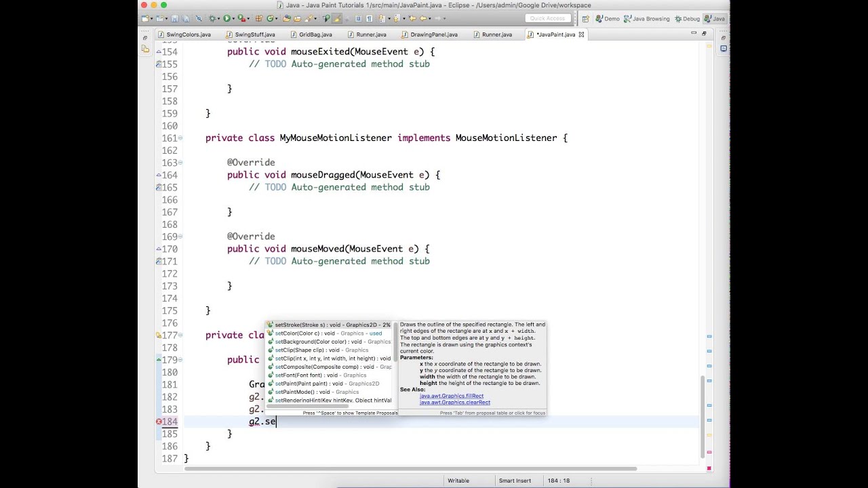This screenshot has height=488, width=868.
Task: Click the New Java Class icon
Action: click(270, 18)
